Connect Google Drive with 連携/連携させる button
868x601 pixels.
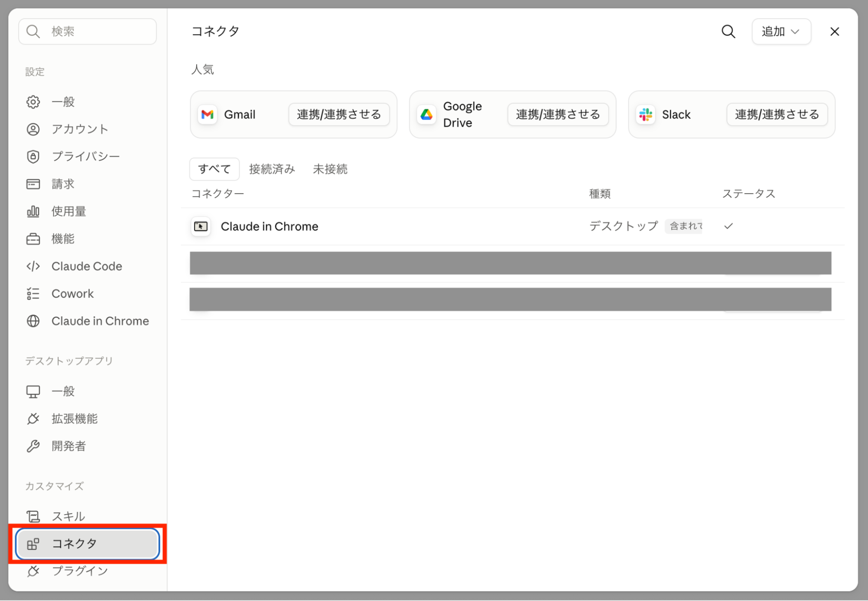[x=558, y=115]
